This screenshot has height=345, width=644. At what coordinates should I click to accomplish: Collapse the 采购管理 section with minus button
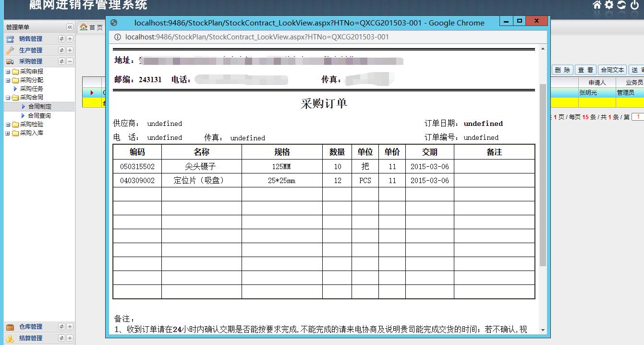(x=70, y=62)
